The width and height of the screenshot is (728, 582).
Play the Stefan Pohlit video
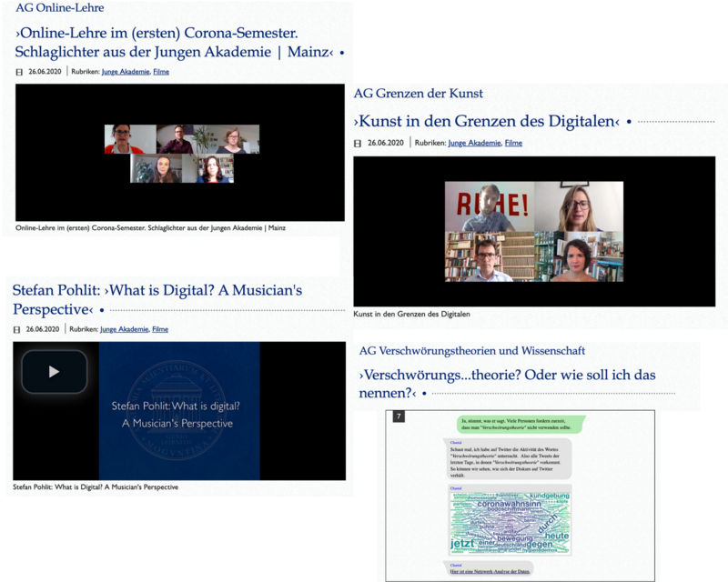tap(55, 371)
